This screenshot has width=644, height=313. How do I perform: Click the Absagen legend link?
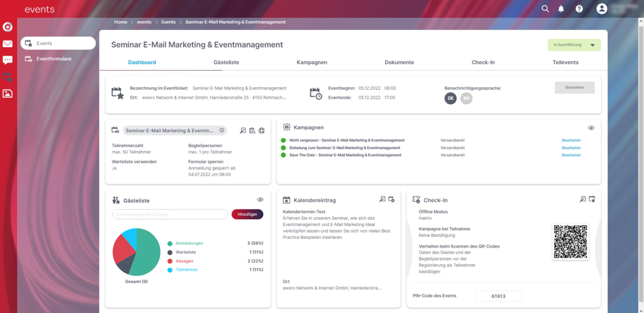coord(185,261)
